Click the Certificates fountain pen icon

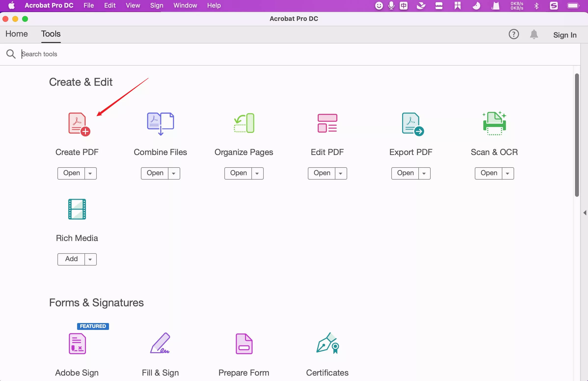coord(328,343)
